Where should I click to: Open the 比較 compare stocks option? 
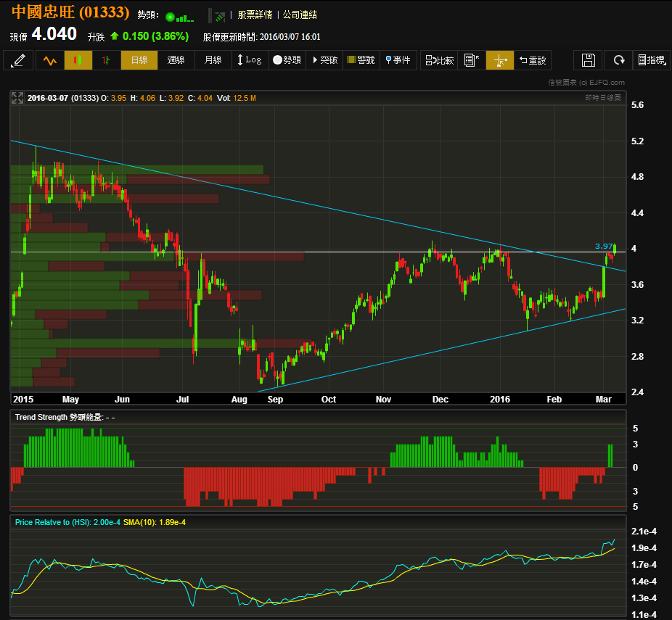(x=439, y=60)
